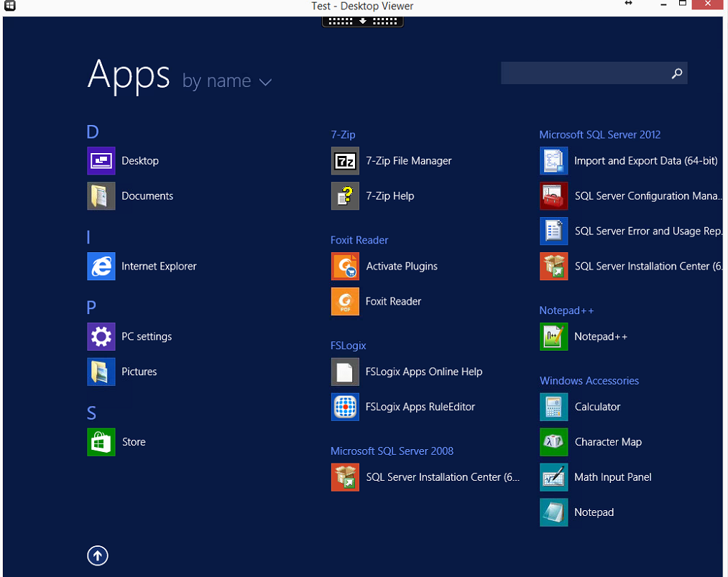Click the 'Math Input Panel' label
728x577 pixels.
tap(613, 477)
